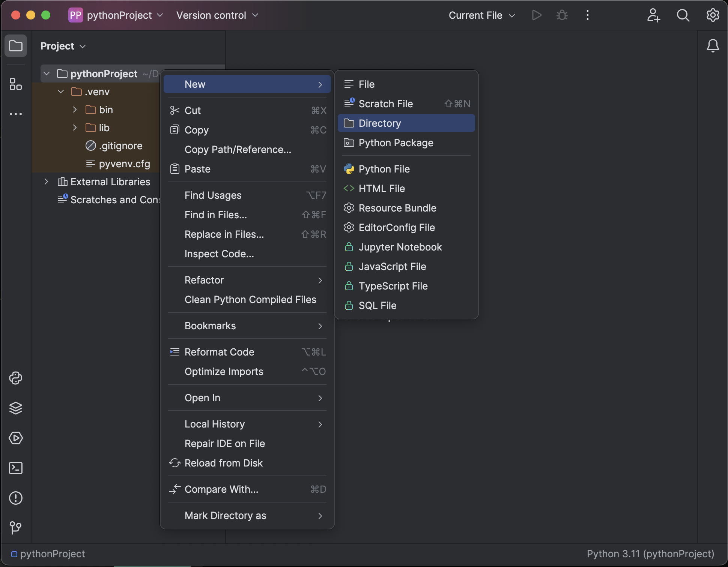Click Reload from Disk menu entry
The width and height of the screenshot is (728, 567).
coord(224,463)
